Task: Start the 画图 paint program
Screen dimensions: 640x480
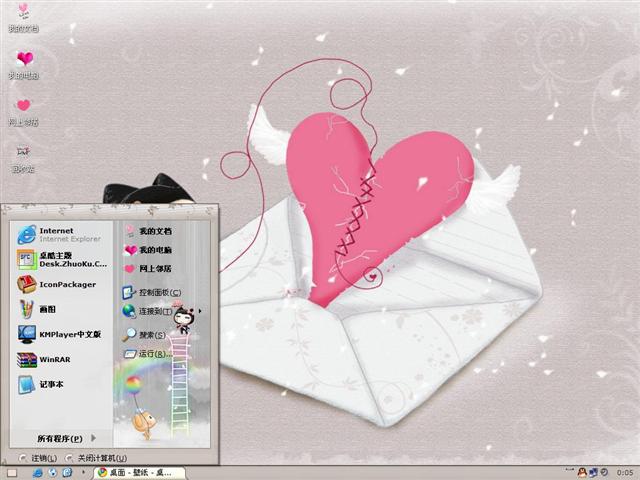Action: tap(37, 309)
